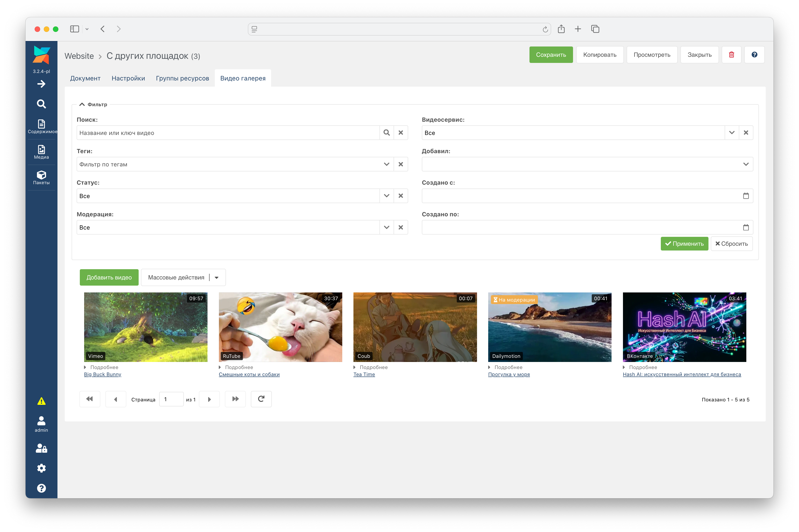The image size is (799, 532).
Task: Click the calendar icon for Создано с
Action: (x=746, y=196)
